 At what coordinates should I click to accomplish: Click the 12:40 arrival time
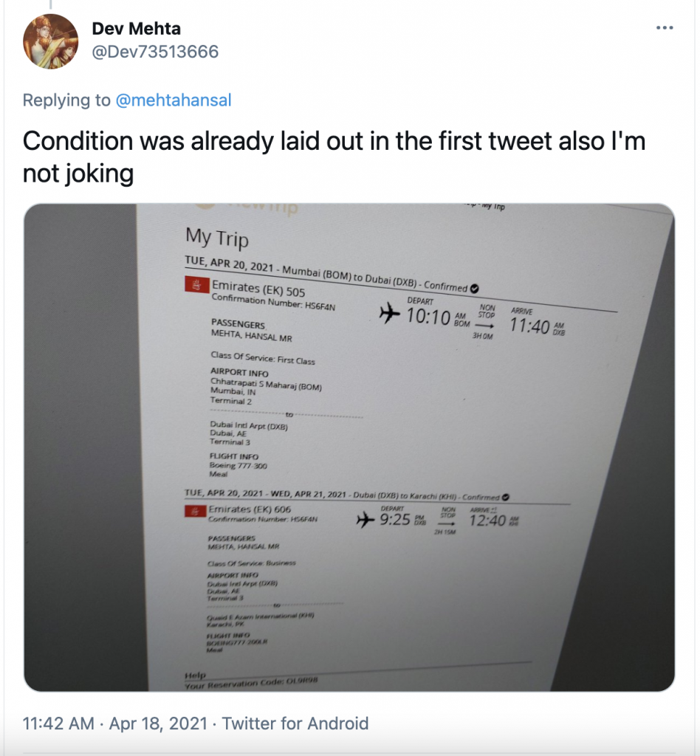pyautogui.click(x=487, y=521)
